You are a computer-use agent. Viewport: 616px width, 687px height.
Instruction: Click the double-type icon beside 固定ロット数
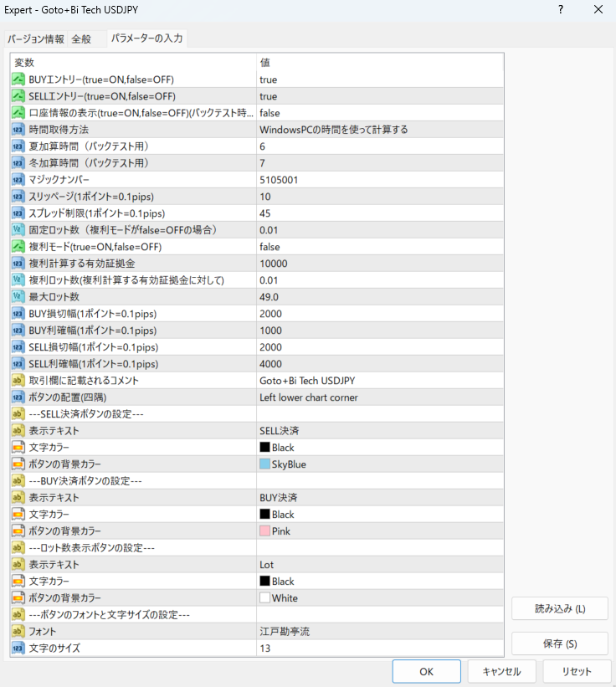coord(18,229)
